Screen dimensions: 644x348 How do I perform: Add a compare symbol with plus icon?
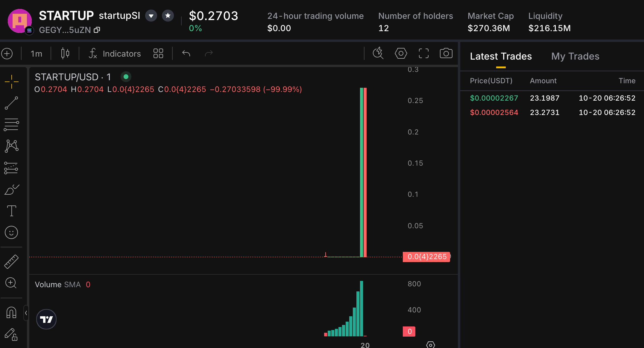[7, 54]
